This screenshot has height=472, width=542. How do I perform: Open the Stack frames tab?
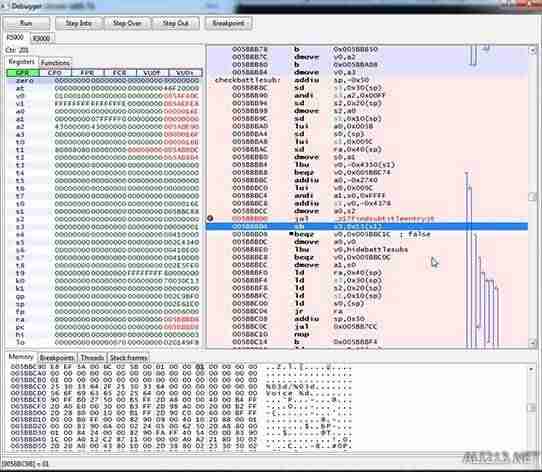pyautogui.click(x=128, y=358)
